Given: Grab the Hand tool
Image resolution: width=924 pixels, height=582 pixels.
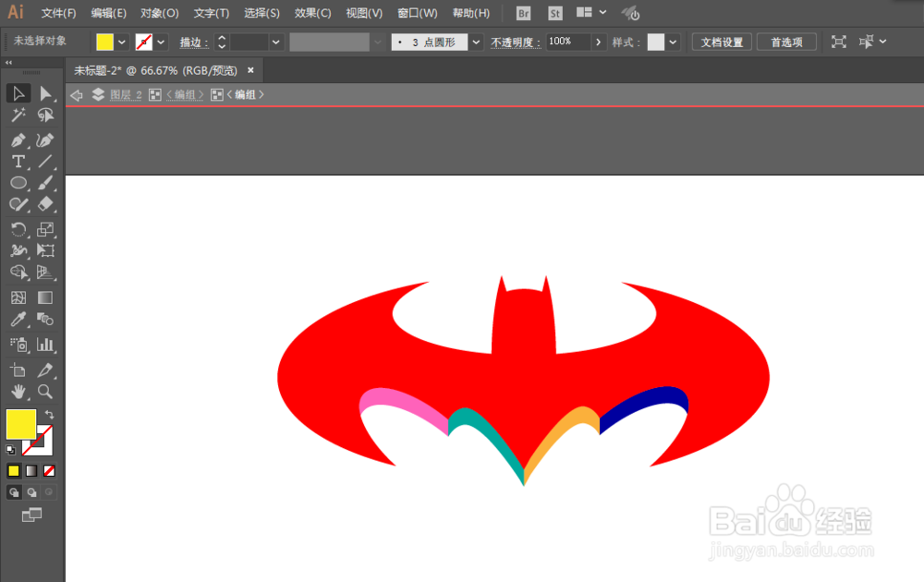Looking at the screenshot, I should pyautogui.click(x=18, y=392).
